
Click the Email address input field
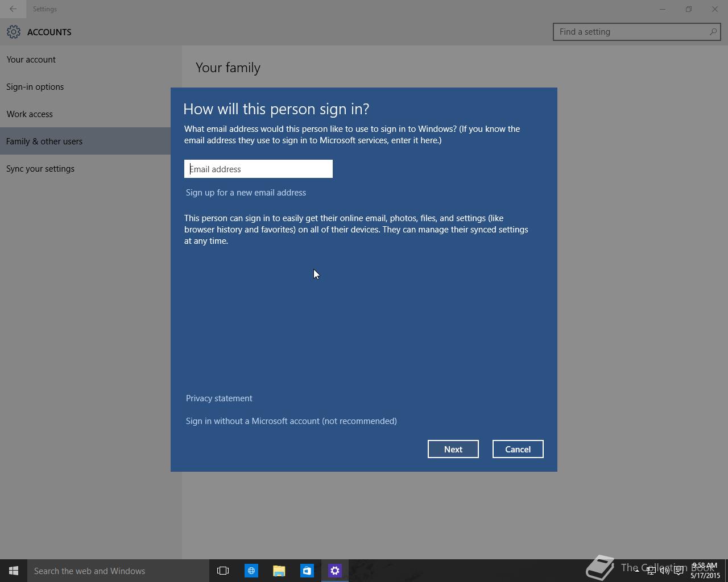point(258,169)
